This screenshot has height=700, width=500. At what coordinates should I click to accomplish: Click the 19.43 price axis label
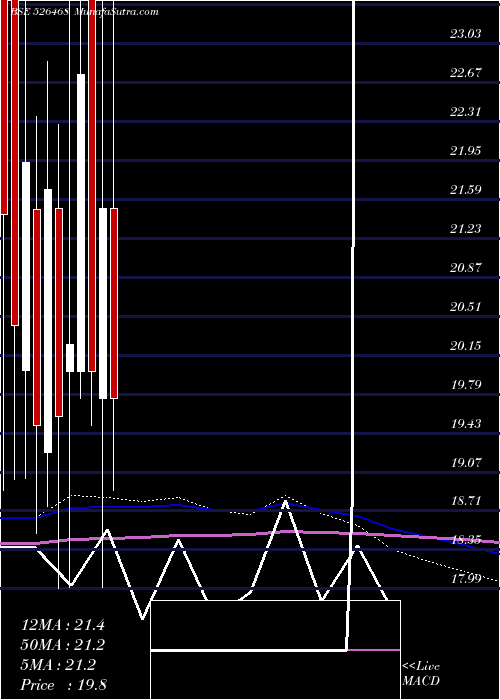coord(466,424)
